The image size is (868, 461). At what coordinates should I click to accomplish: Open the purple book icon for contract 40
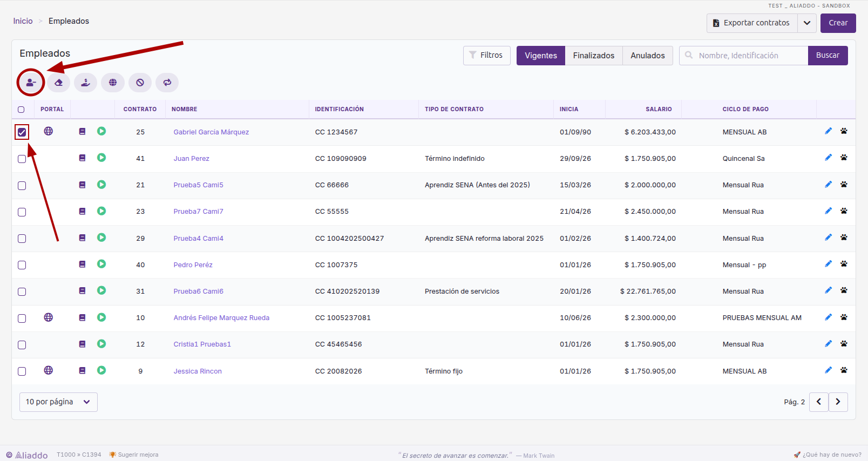click(x=82, y=264)
